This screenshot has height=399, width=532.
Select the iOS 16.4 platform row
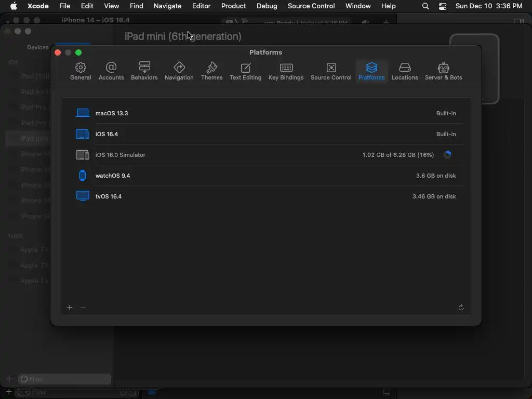(265, 134)
